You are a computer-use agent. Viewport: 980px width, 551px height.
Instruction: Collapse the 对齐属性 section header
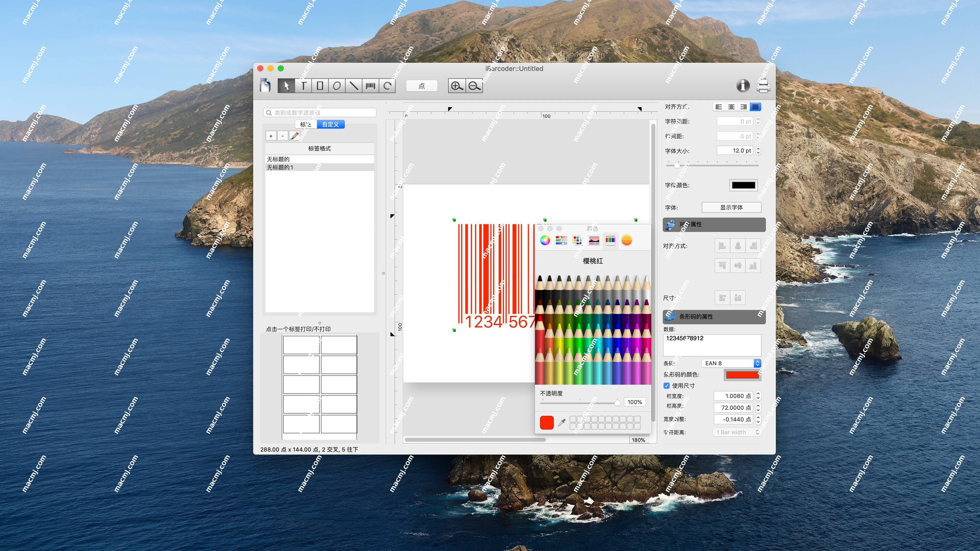point(714,224)
